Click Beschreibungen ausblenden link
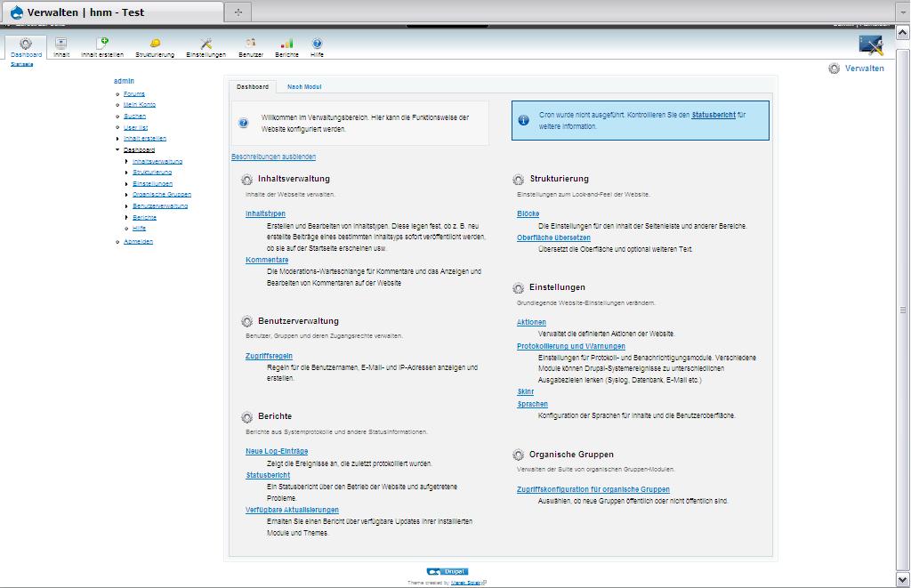Viewport: 911px width, 588px height. (x=273, y=157)
